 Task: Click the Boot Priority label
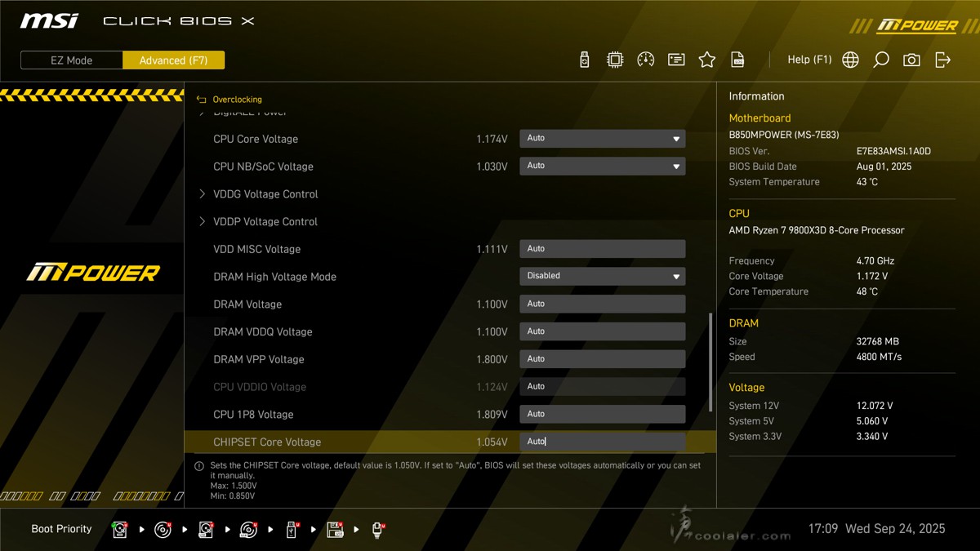(61, 529)
